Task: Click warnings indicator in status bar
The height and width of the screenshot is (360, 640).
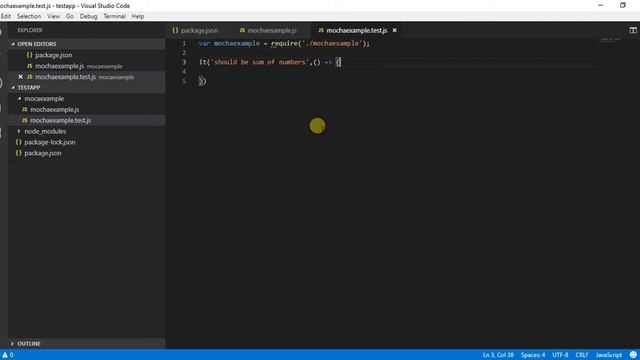Action: pyautogui.click(x=8, y=355)
